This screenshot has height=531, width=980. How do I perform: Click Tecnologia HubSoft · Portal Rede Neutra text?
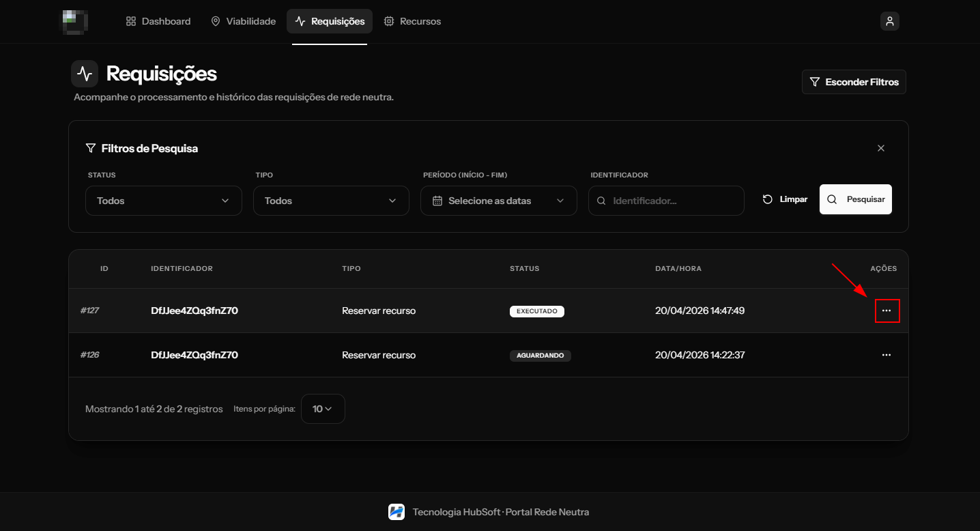[501, 512]
